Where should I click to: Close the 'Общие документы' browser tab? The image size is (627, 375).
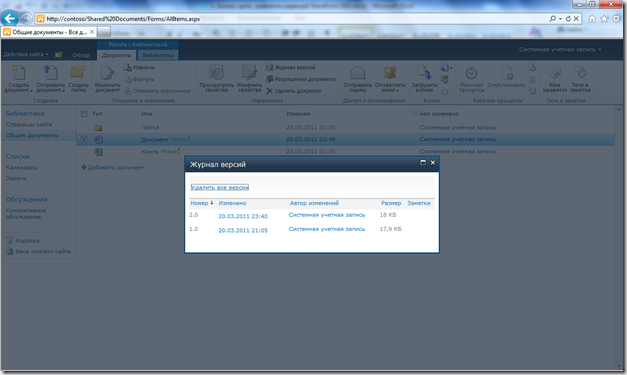[x=92, y=32]
